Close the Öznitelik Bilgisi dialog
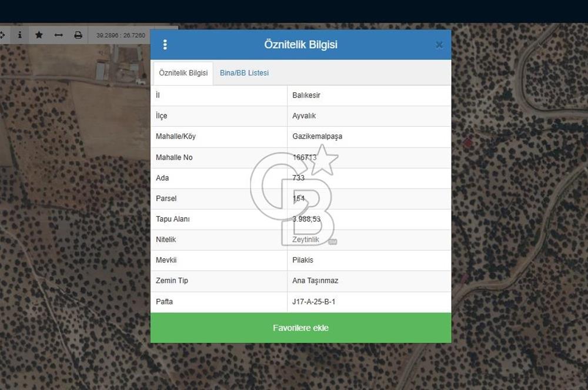 (x=439, y=45)
